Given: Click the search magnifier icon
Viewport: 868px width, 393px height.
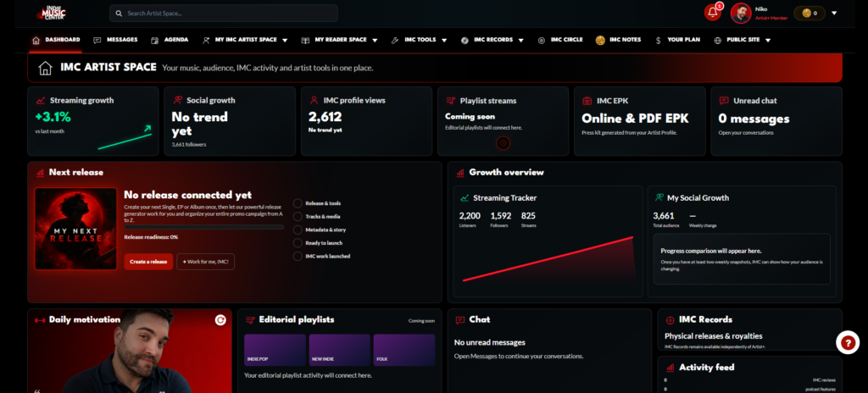Looking at the screenshot, I should pos(119,13).
